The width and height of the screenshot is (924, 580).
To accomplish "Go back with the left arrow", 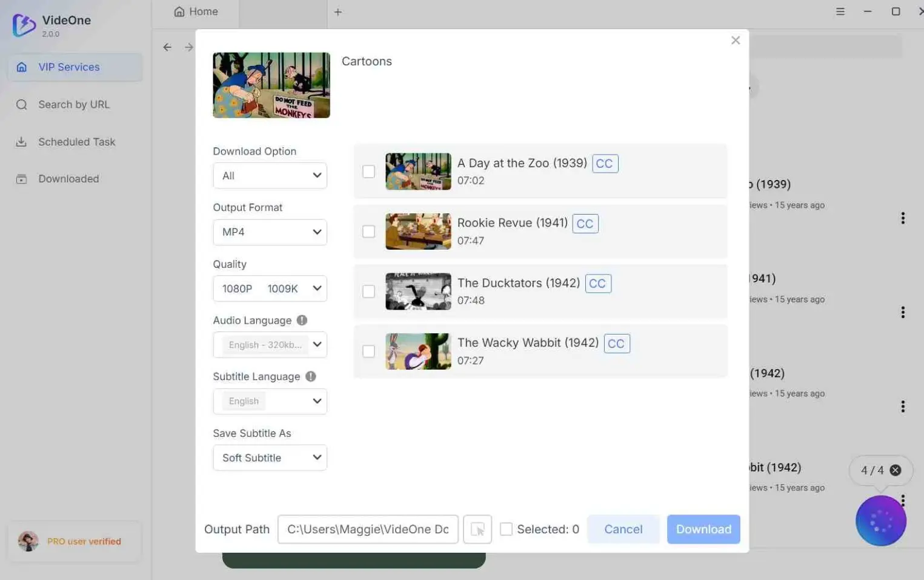I will click(x=167, y=47).
